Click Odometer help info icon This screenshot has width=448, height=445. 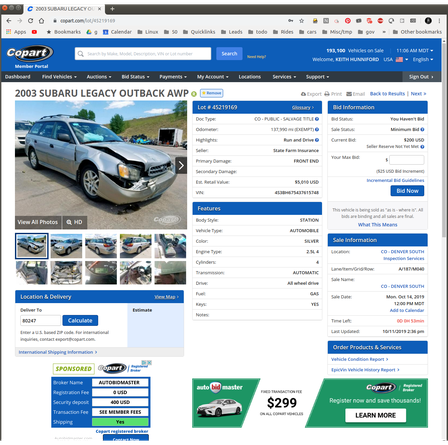pos(317,129)
